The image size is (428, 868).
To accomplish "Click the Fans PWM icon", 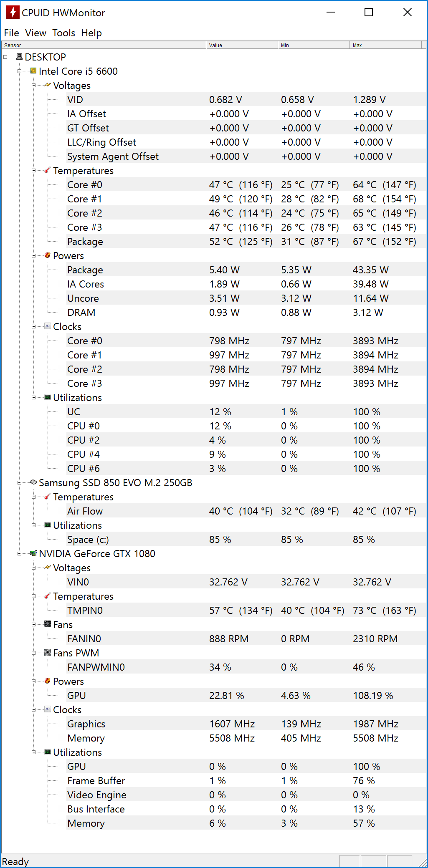I will click(x=48, y=652).
